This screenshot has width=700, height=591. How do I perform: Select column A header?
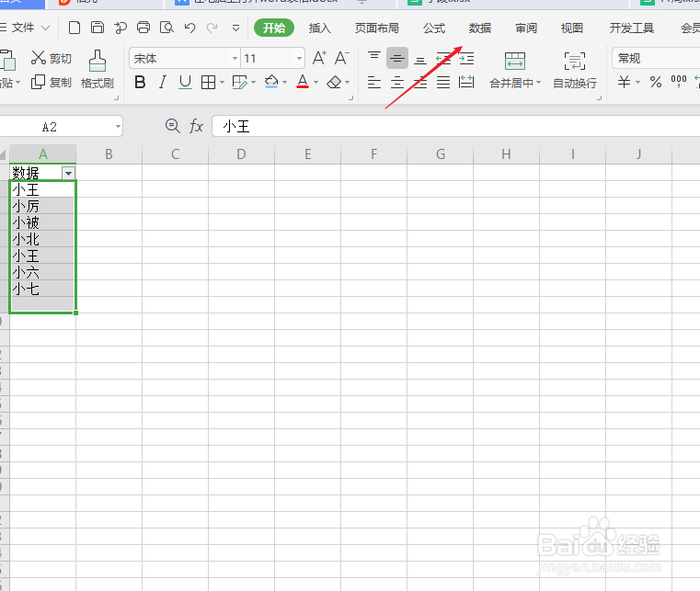tap(43, 154)
